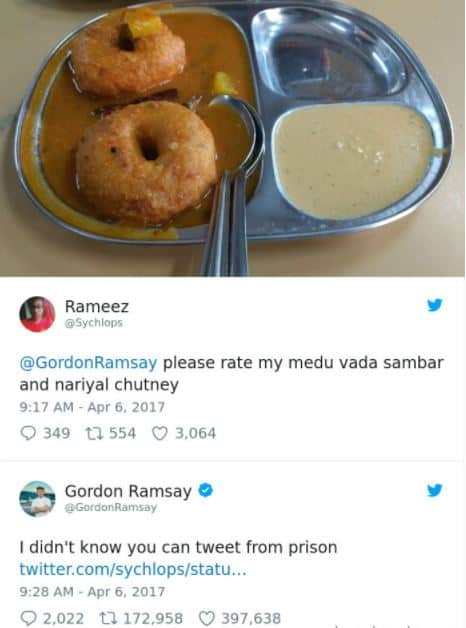This screenshot has width=466, height=628.
Task: Retweet Rameez's tweet via the retweet icon
Action: [x=94, y=433]
